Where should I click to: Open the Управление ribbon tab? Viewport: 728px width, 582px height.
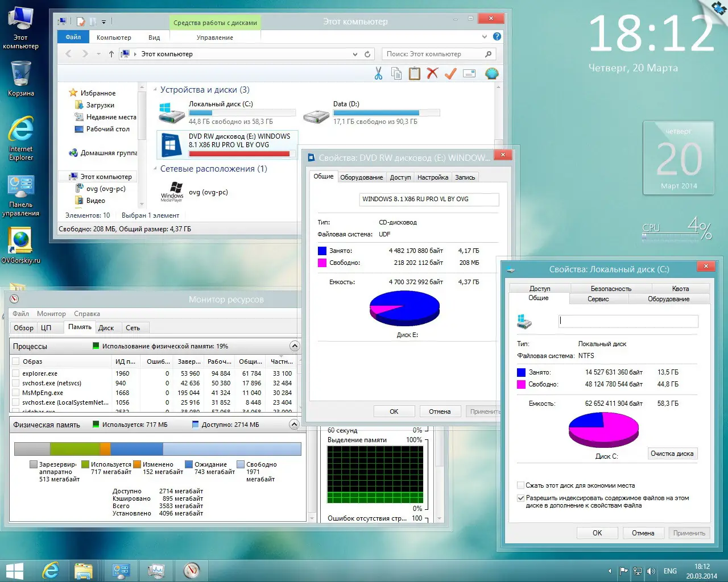(x=214, y=38)
